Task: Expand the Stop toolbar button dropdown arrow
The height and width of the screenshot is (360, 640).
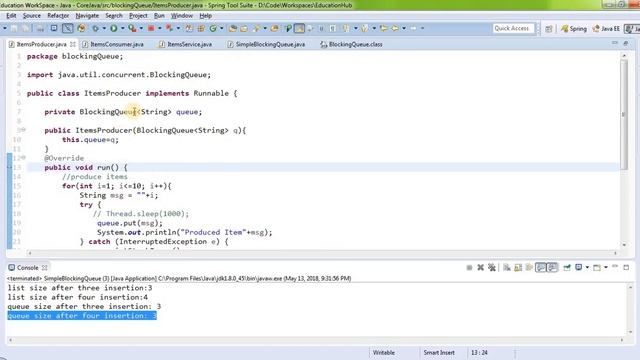Action: click(160, 28)
